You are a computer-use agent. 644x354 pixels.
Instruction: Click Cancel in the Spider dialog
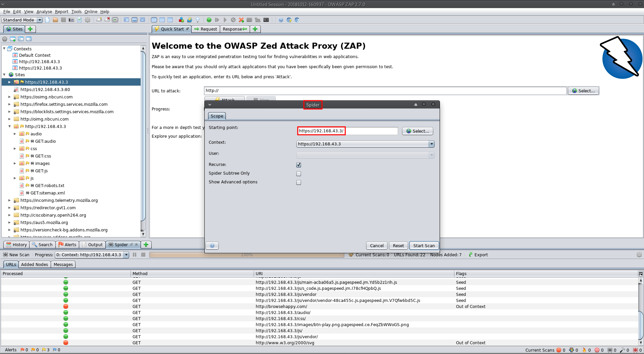click(x=377, y=246)
